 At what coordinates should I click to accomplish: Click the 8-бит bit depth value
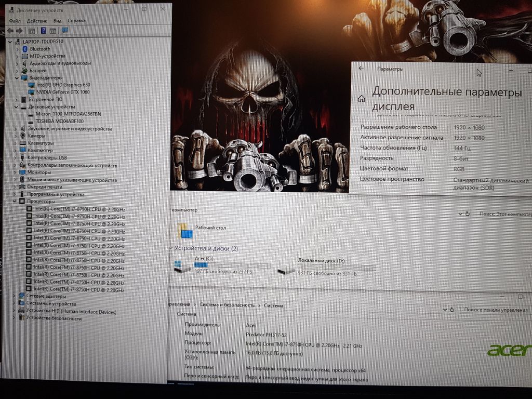pyautogui.click(x=461, y=158)
